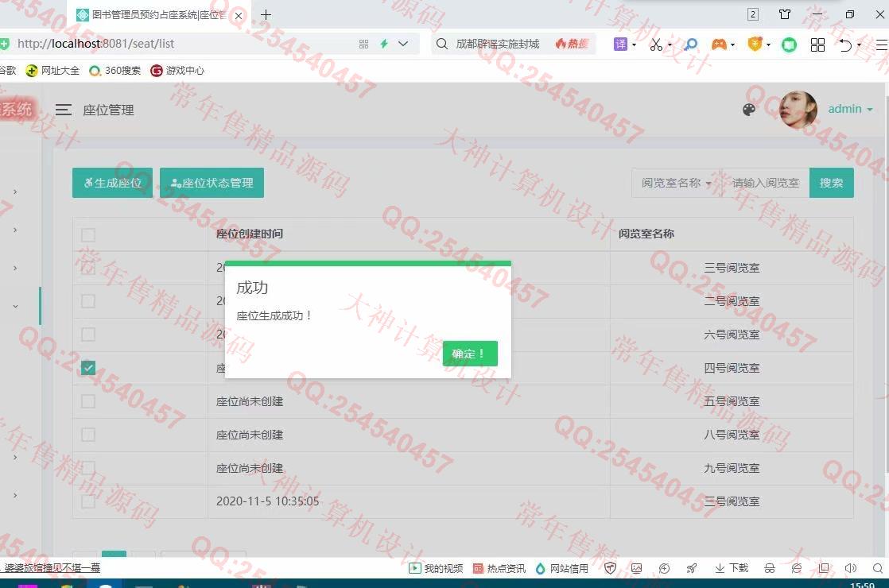Screen dimensions: 889x588
Task: Click the tab count box showing 2
Action: click(753, 14)
